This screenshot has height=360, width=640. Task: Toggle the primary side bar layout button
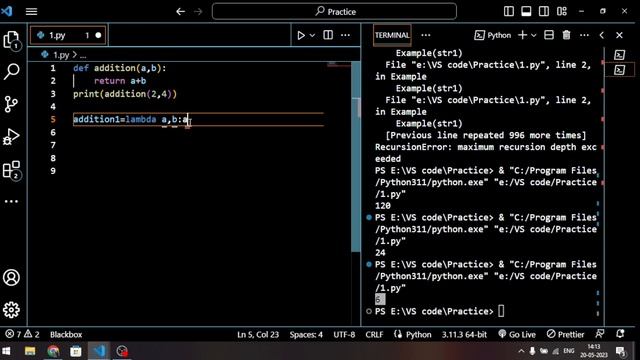[x=509, y=11]
